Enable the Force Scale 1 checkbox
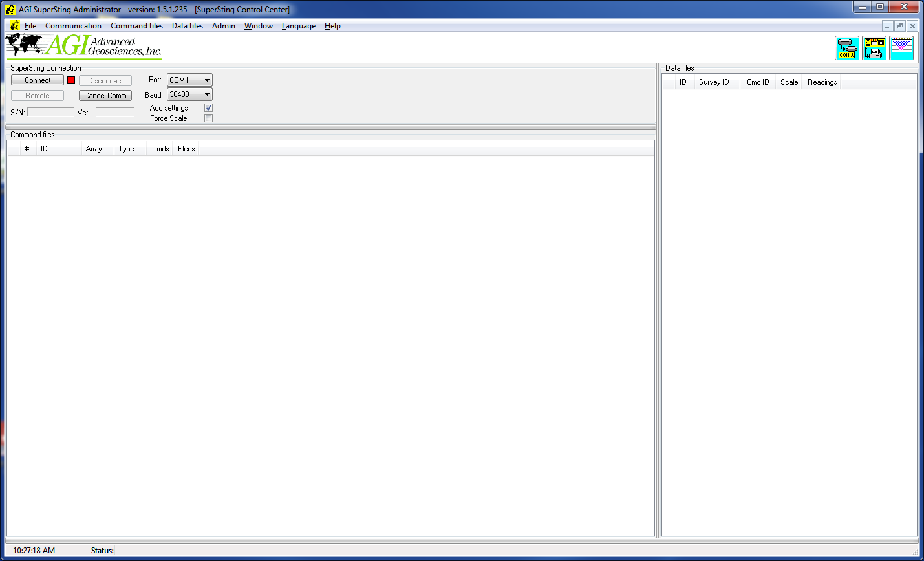 (208, 118)
